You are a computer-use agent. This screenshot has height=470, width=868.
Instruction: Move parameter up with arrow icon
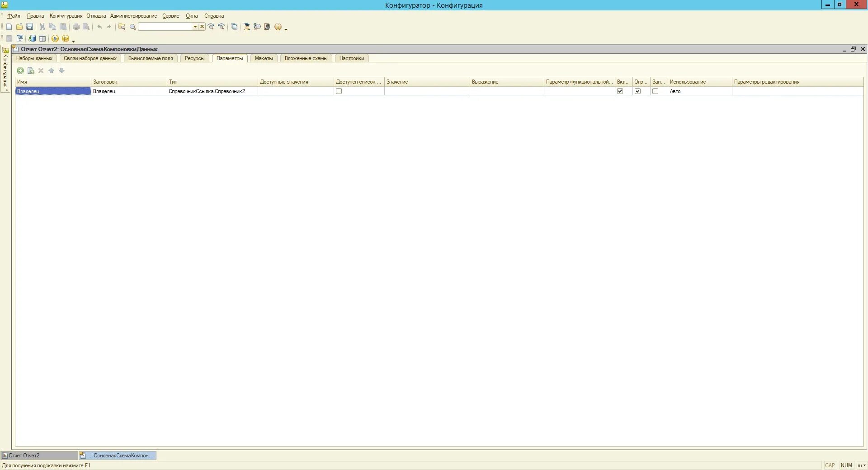(x=52, y=70)
